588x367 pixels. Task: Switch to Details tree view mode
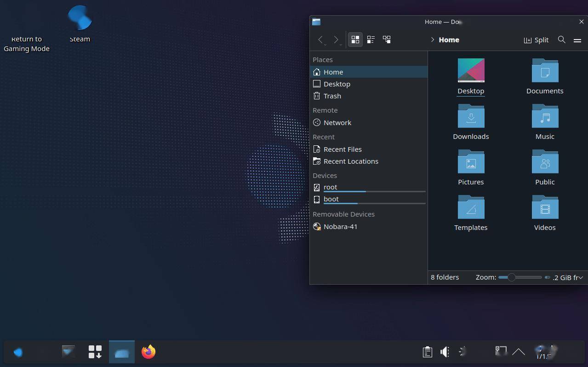[387, 40]
